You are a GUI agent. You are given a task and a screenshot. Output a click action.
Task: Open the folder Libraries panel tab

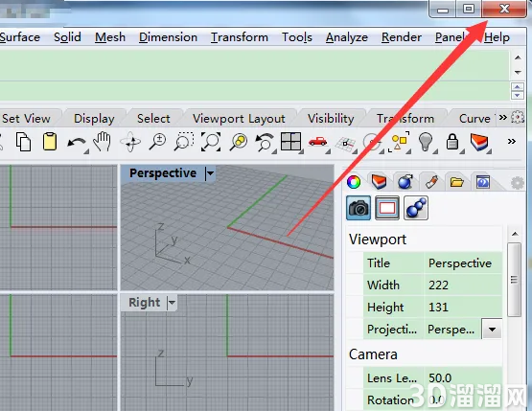pos(457,182)
